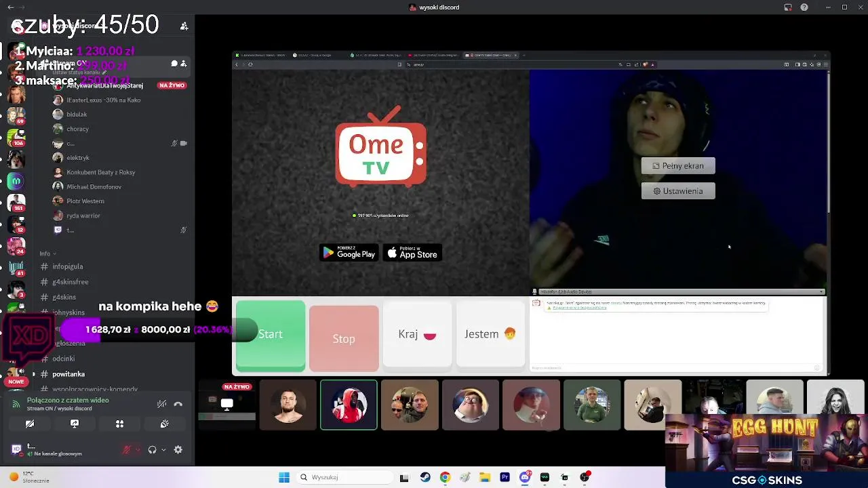
Task: Open the weather widget on taskbar
Action: click(x=28, y=477)
